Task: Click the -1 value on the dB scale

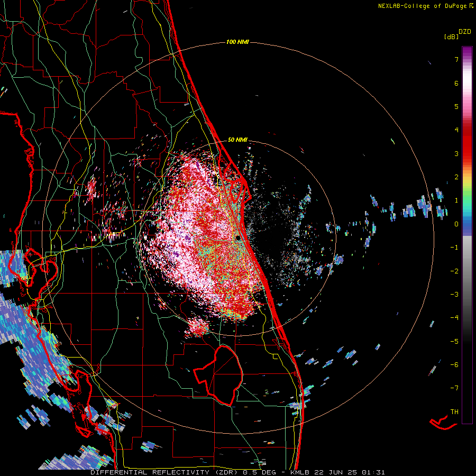Action: tap(454, 248)
